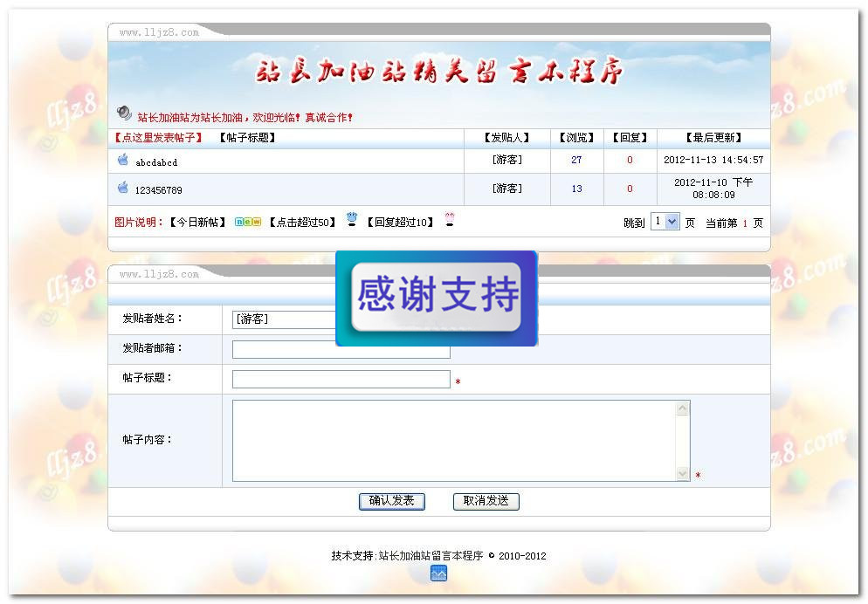Click the apple icon beside abcdabcd post

click(x=123, y=160)
